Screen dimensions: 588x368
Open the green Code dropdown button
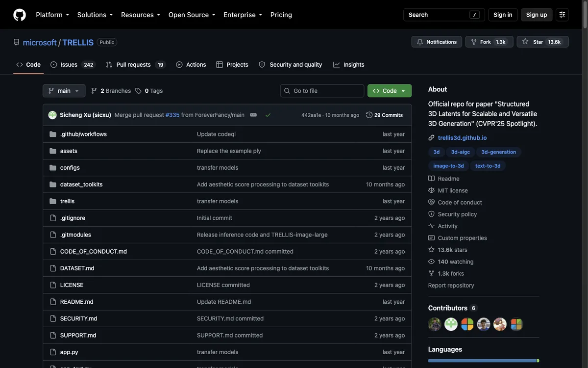pos(390,91)
